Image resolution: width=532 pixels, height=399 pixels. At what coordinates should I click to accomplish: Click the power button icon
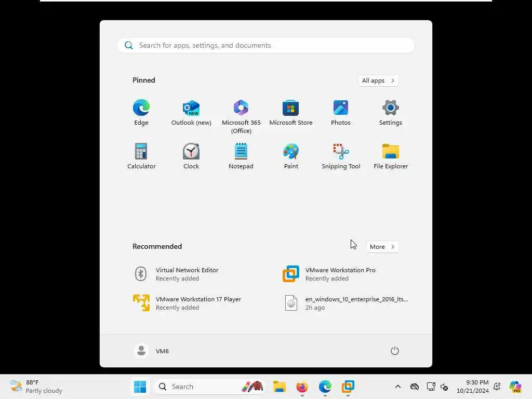tap(395, 351)
